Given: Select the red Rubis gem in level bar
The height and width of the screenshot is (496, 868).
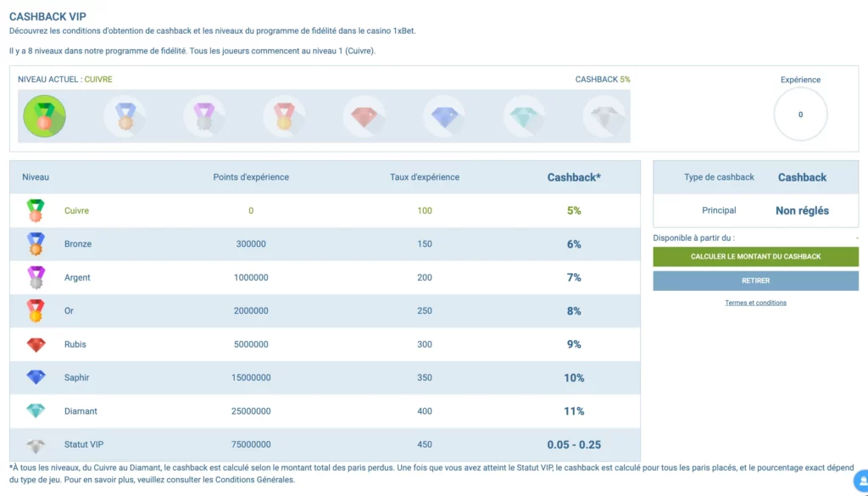Looking at the screenshot, I should point(364,116).
